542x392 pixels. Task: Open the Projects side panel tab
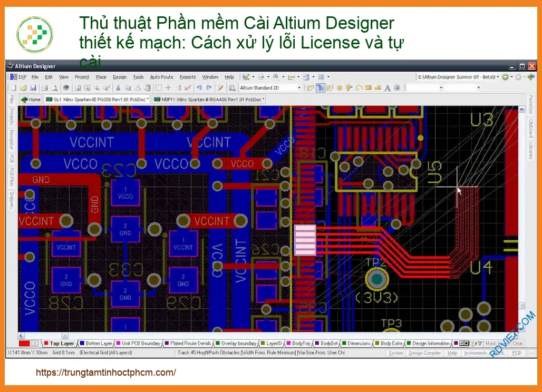click(x=12, y=117)
